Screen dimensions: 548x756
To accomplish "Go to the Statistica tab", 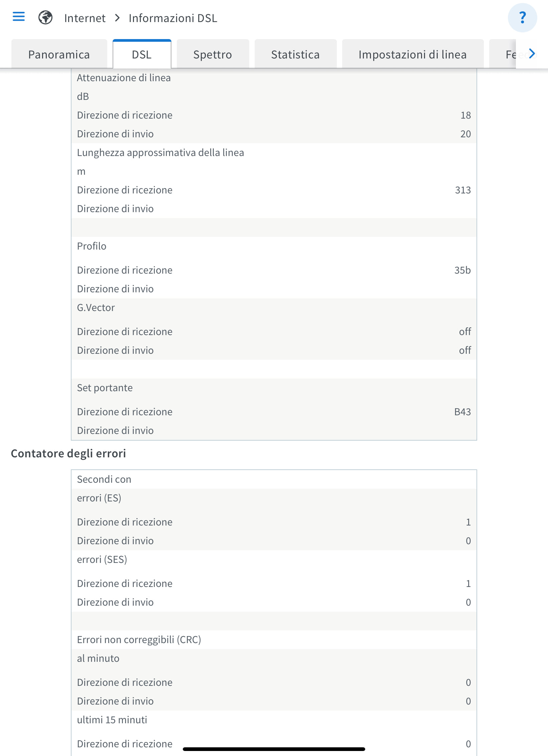I will pos(295,54).
